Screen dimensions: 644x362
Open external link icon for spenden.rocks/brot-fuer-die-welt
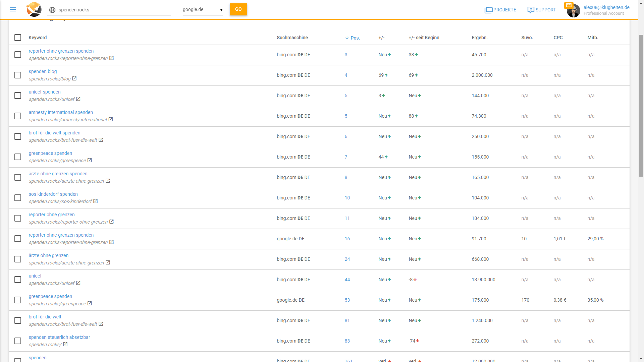click(101, 140)
